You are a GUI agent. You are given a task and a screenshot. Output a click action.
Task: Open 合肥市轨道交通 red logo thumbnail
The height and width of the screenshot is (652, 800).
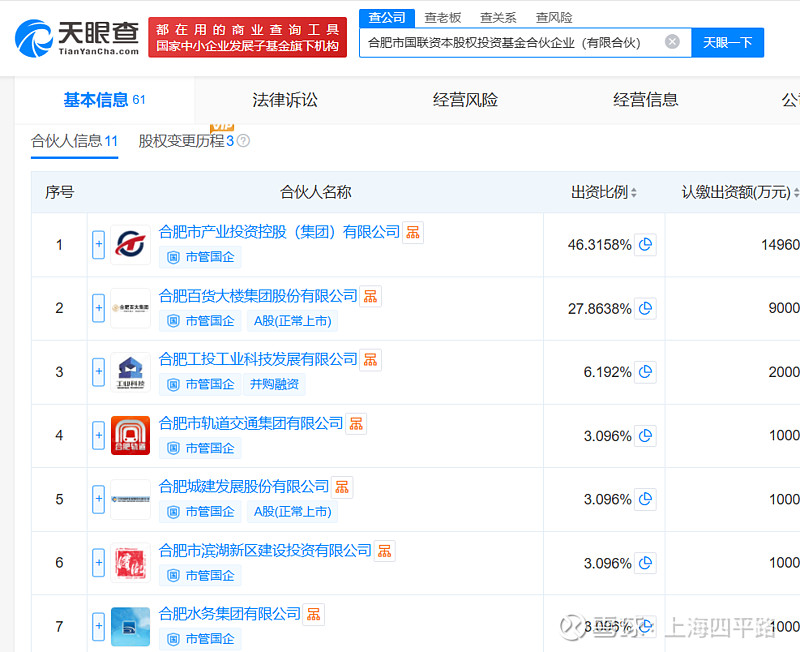click(131, 436)
